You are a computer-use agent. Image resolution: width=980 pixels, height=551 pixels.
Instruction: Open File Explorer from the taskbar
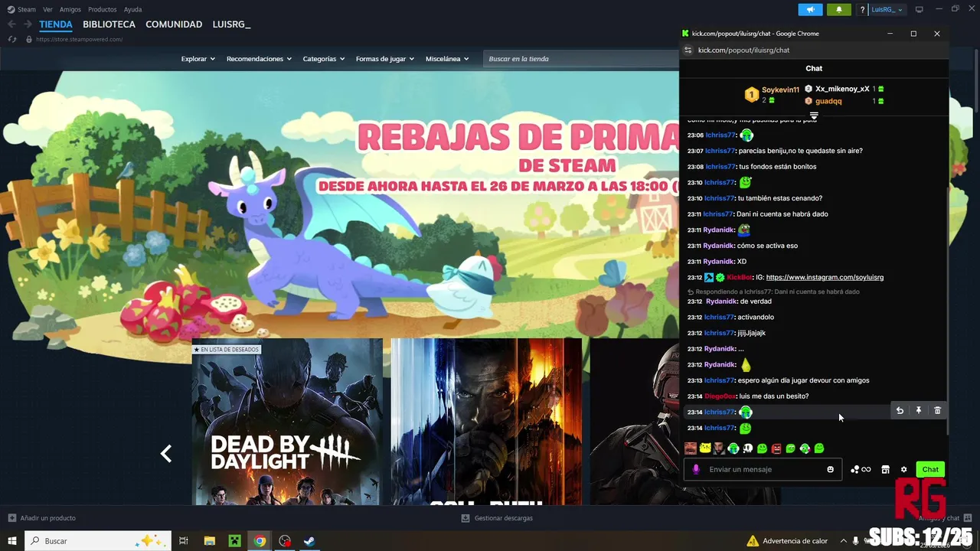pos(209,541)
